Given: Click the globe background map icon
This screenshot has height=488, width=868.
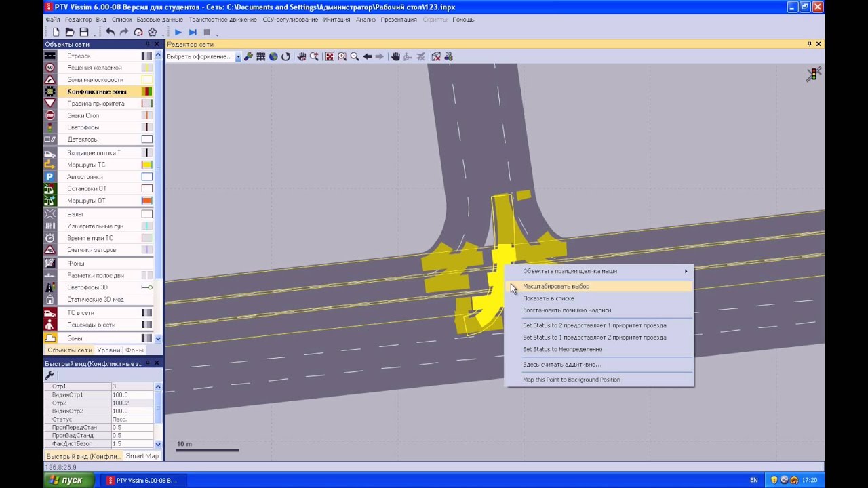Looking at the screenshot, I should click(273, 56).
